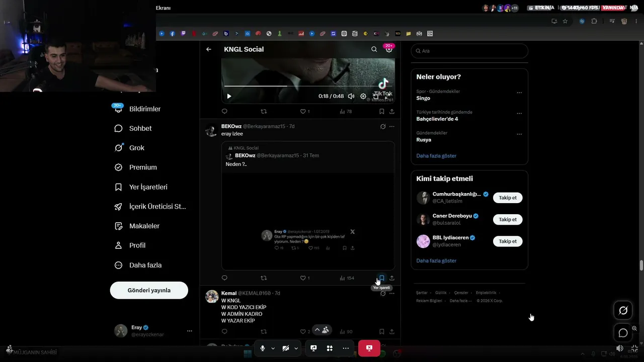Adjust volume with the speaker icon at bottom right
The width and height of the screenshot is (644, 362).
[620, 348]
